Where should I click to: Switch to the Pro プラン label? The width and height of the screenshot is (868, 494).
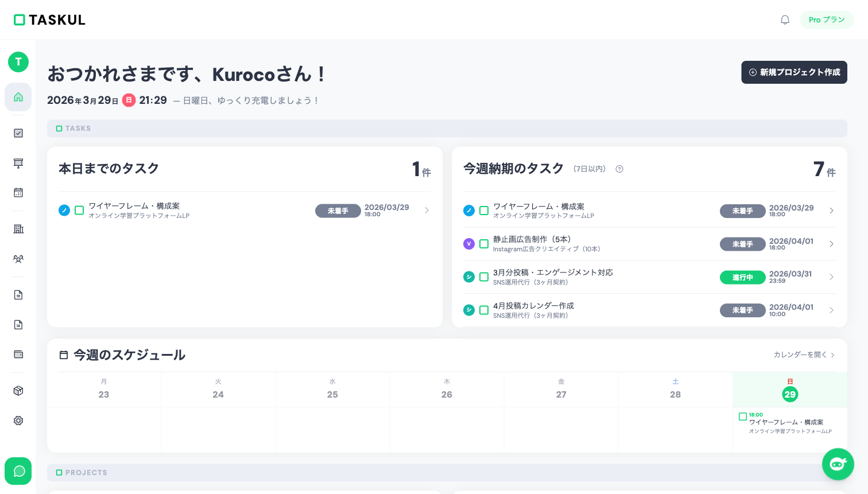[x=827, y=20]
